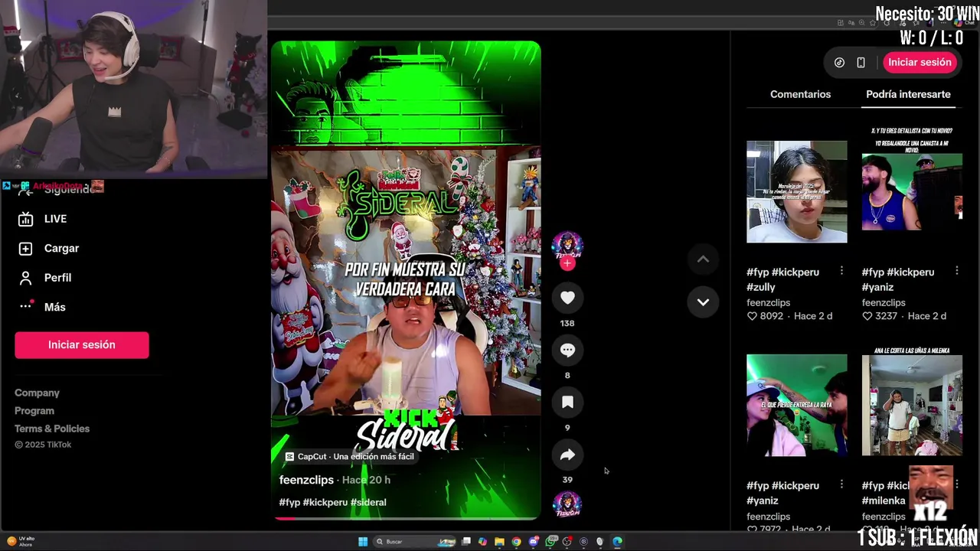Open Windows Start menu
The image size is (980, 551).
(363, 542)
